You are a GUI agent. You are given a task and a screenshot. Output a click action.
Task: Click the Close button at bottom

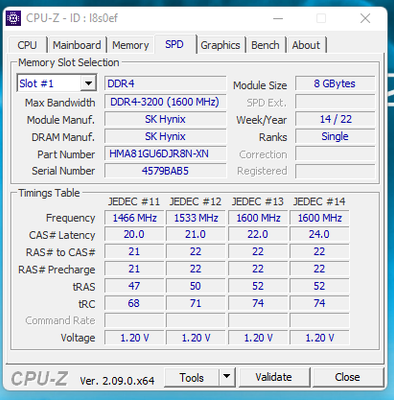pyautogui.click(x=347, y=377)
